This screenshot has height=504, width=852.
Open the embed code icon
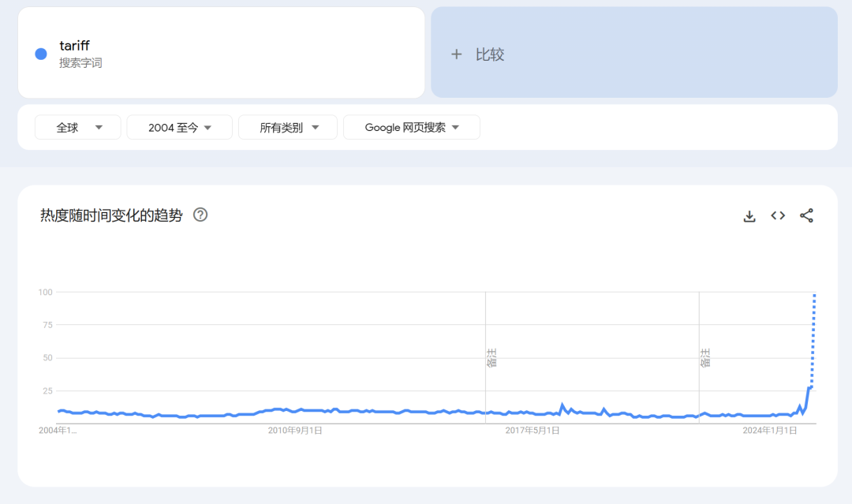(x=778, y=215)
